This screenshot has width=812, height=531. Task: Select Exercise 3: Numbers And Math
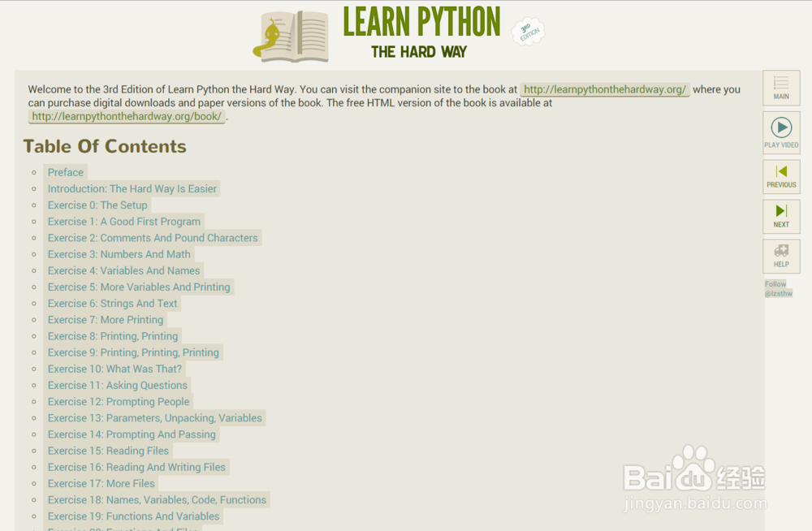pyautogui.click(x=119, y=254)
